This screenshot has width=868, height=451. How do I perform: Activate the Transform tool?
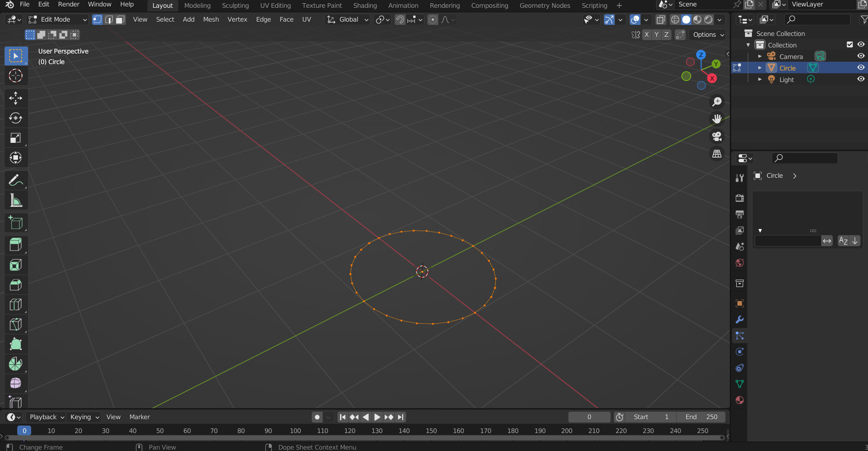coord(16,158)
